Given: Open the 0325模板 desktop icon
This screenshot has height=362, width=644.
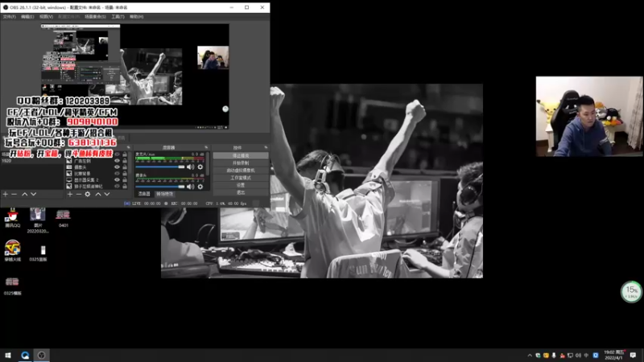Looking at the screenshot, I should pos(13,286).
